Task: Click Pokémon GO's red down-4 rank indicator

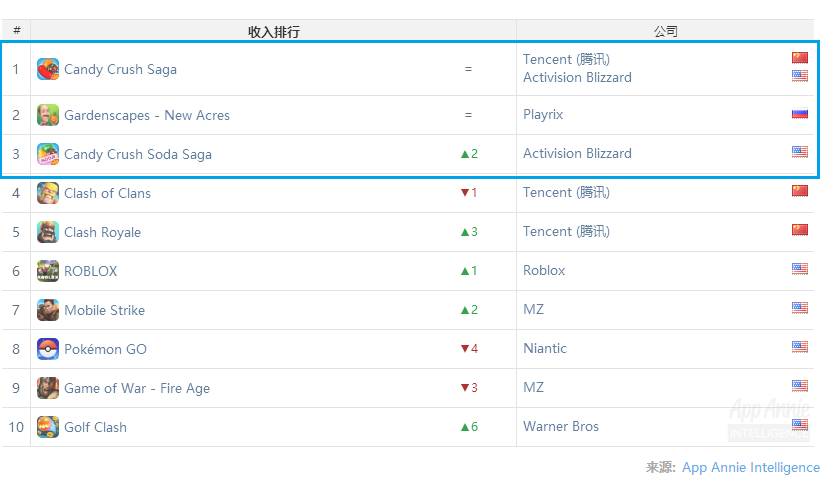Action: point(468,349)
